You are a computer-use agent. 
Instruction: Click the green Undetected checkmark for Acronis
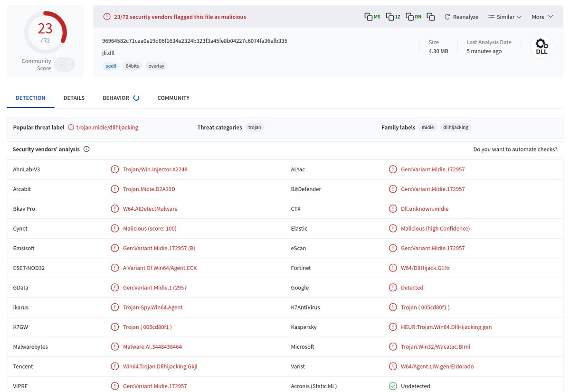(393, 386)
